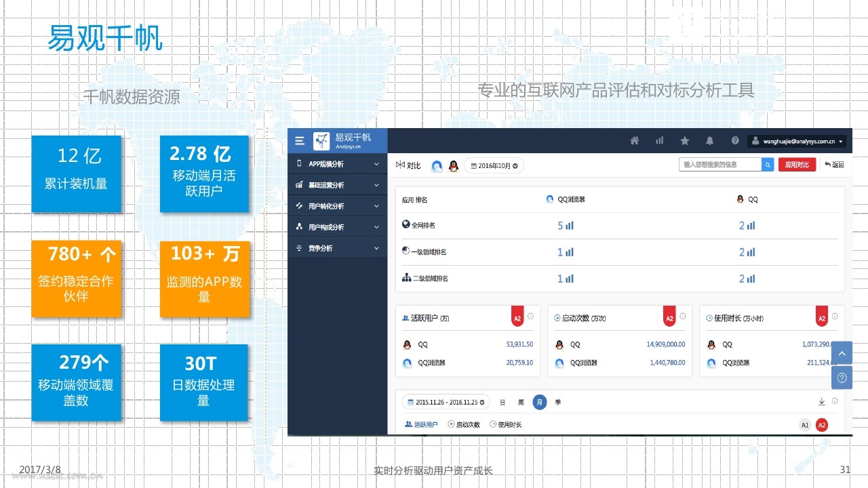The image size is (868, 488).
Task: Click value 1,440,780.00 in 启动次数 card
Action: [668, 363]
